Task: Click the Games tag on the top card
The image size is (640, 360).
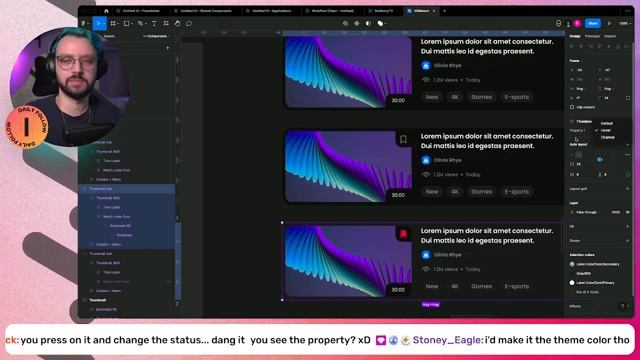Action: 481,97
